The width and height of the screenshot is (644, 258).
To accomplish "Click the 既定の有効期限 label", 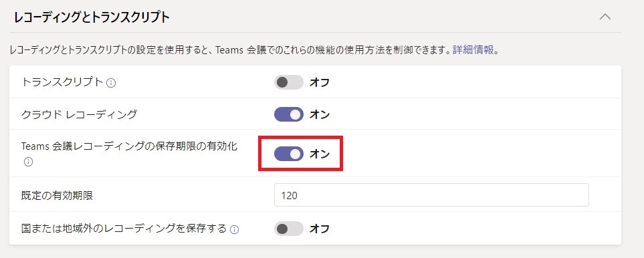I will pos(57,196).
